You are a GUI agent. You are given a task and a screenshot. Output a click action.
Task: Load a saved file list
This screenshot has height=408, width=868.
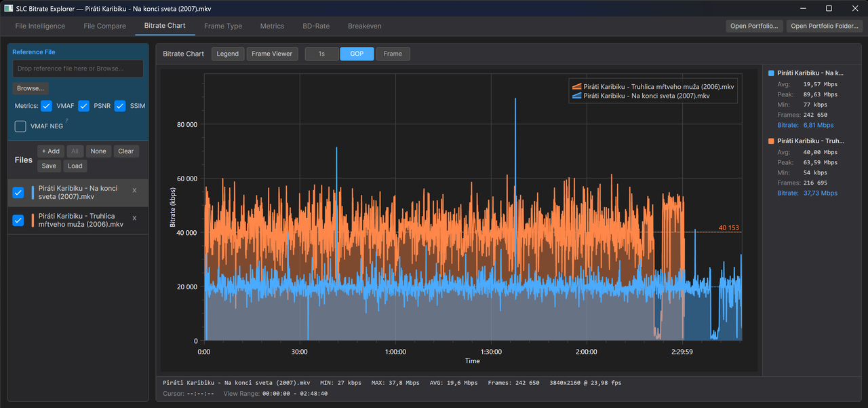coord(75,166)
